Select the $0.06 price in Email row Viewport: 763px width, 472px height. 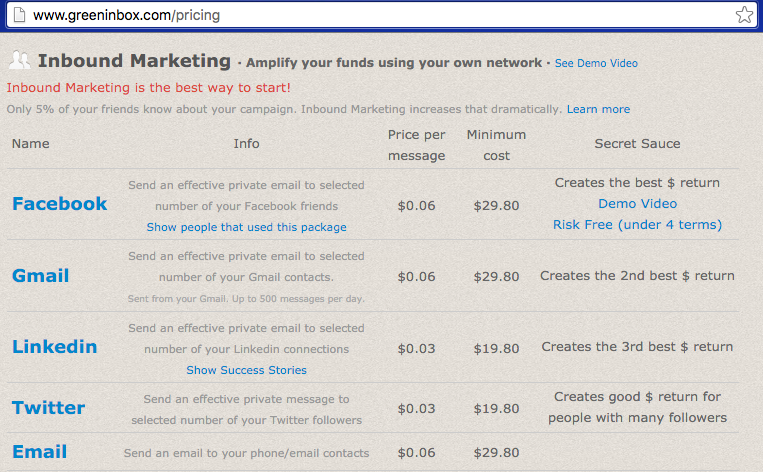point(417,453)
